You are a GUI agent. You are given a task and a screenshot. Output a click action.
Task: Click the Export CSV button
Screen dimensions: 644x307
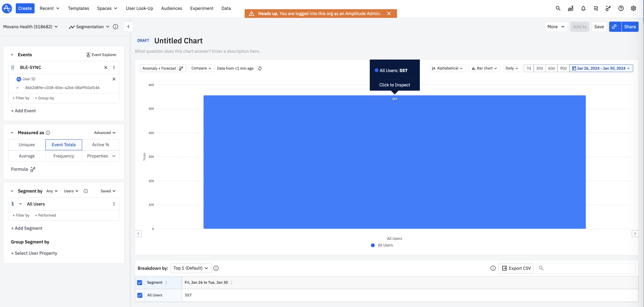pyautogui.click(x=516, y=268)
